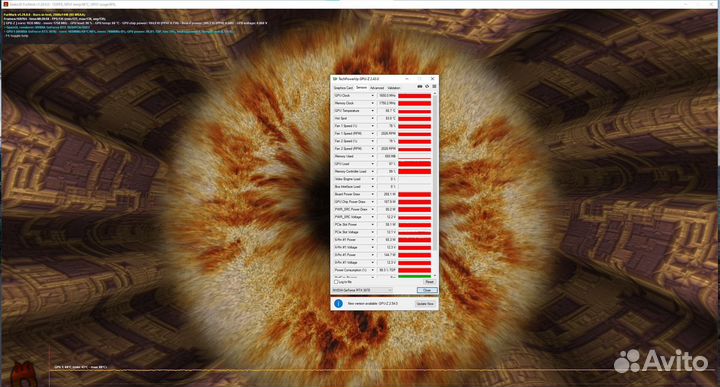Click the scrollbar down arrow in sensor list

435,276
